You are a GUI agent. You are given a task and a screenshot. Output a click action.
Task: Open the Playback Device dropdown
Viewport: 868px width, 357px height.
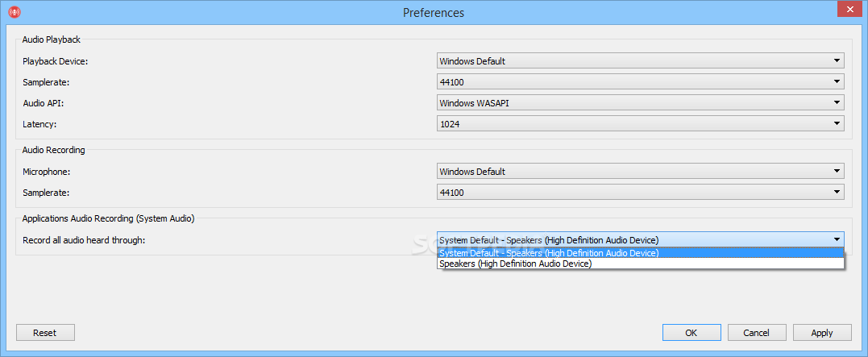coord(641,61)
